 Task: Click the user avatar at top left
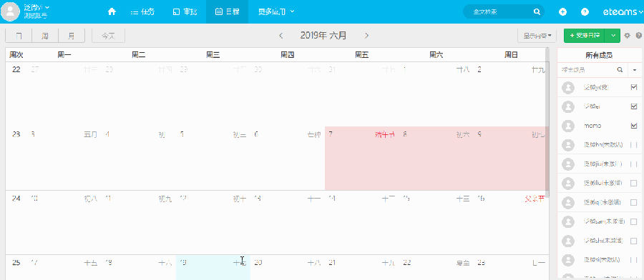click(x=10, y=11)
